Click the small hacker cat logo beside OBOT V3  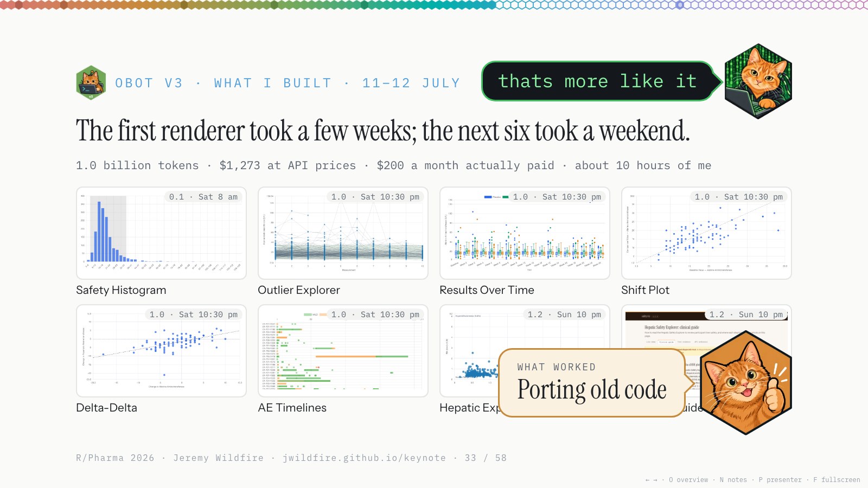pos(91,83)
